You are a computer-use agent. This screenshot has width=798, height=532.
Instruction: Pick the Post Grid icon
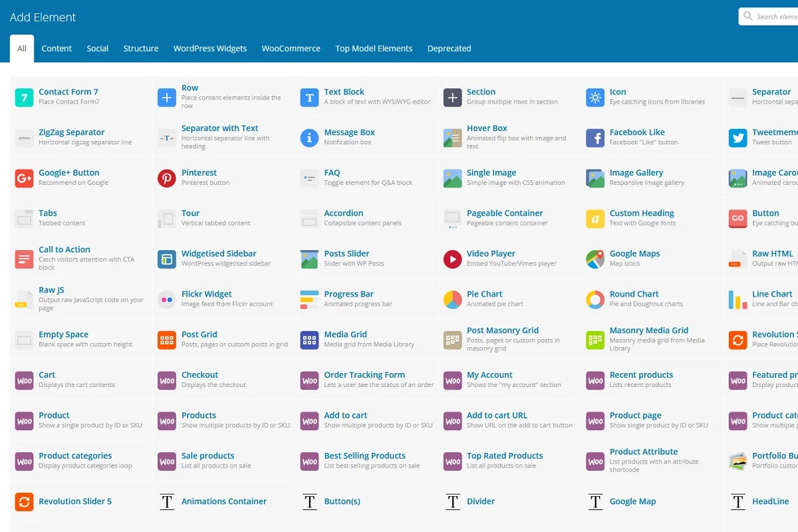point(167,340)
